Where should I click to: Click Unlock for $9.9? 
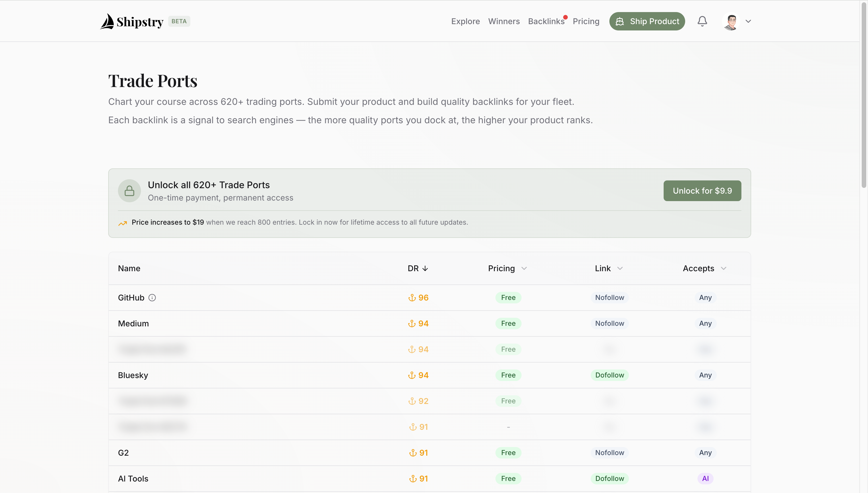(x=702, y=190)
